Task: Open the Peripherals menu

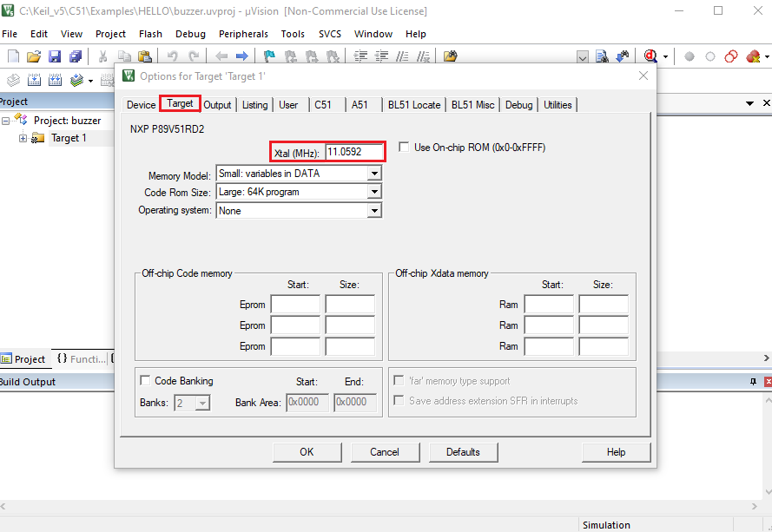Action: [x=243, y=34]
